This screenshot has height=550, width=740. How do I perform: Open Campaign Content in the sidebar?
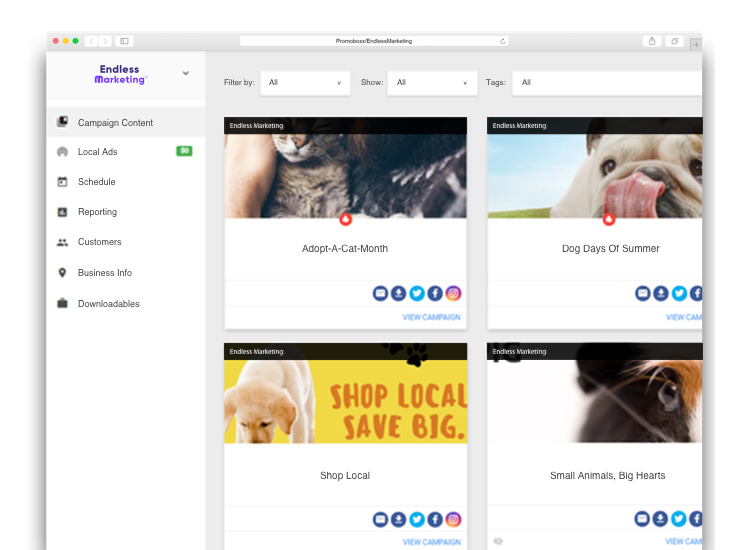[x=126, y=122]
